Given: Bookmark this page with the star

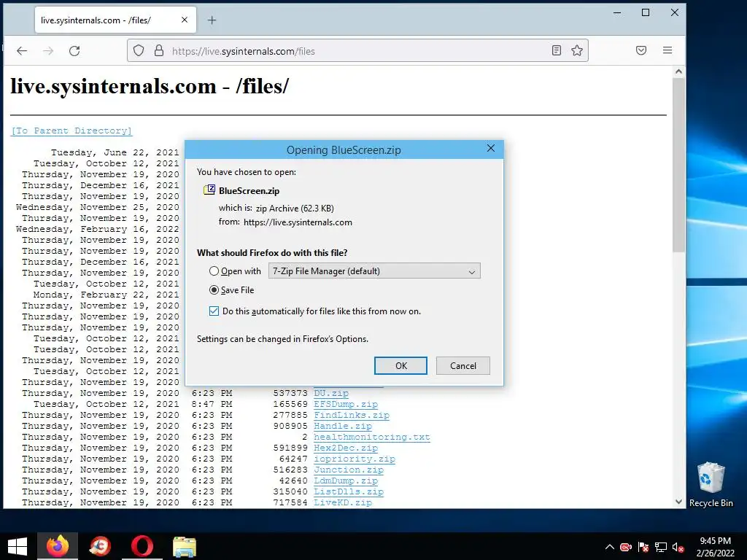Looking at the screenshot, I should [x=577, y=50].
